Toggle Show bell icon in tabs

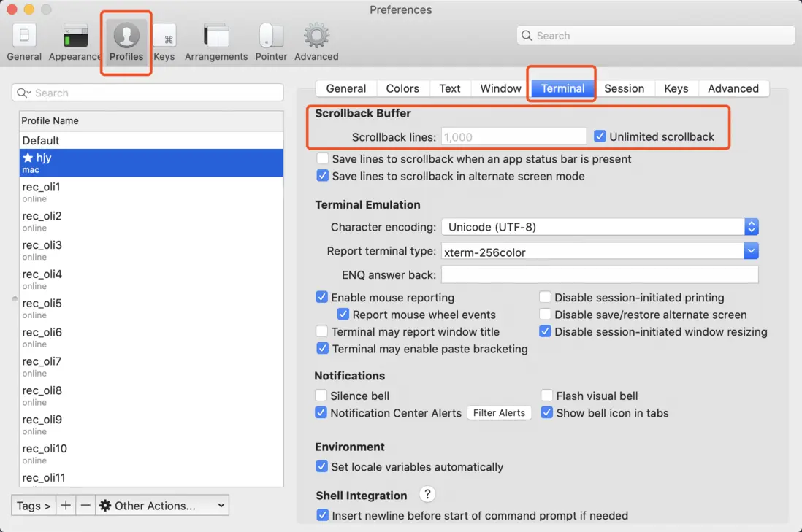547,412
